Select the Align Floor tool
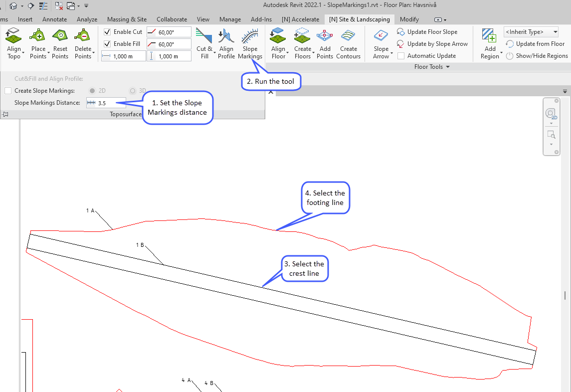This screenshot has width=571, height=392. click(278, 44)
